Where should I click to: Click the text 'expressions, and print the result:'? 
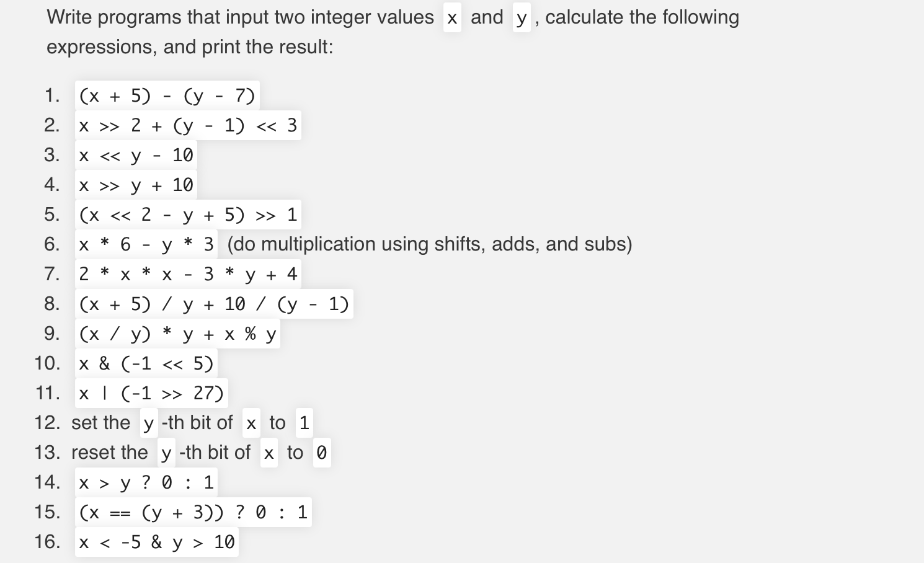click(x=190, y=47)
